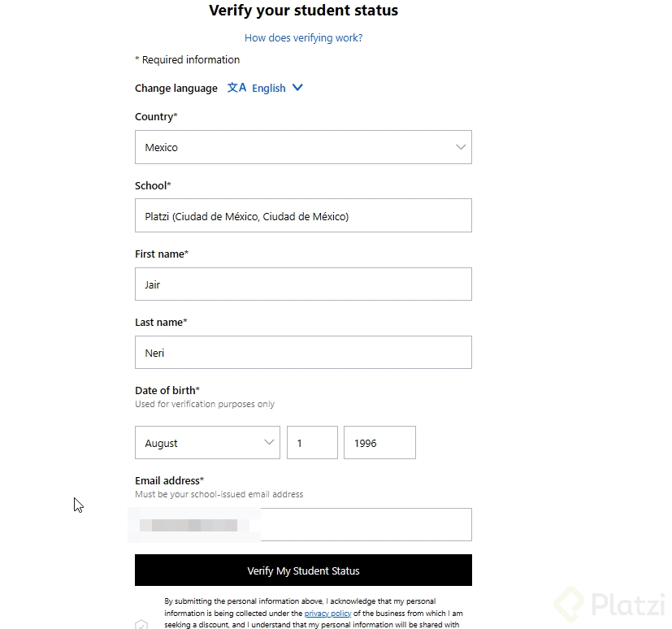Open the English language chevron
Viewport: 672px width, 629px height.
pyautogui.click(x=297, y=88)
